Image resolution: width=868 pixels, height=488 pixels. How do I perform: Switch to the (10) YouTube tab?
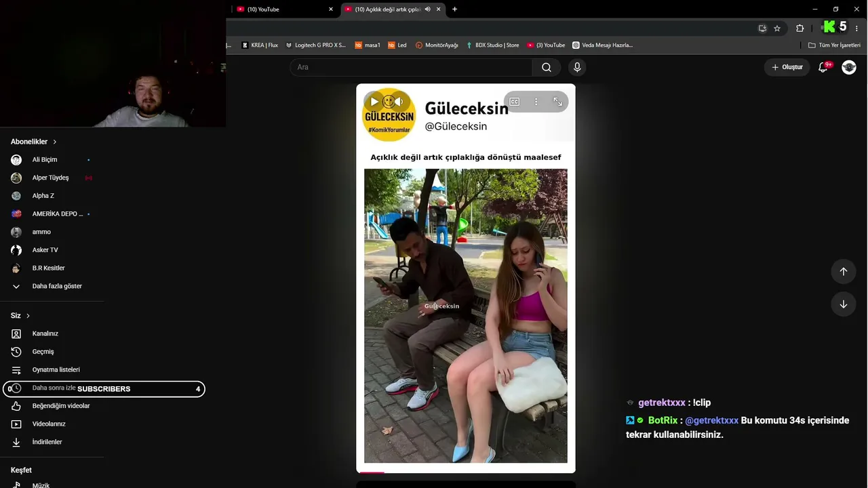pos(283,9)
